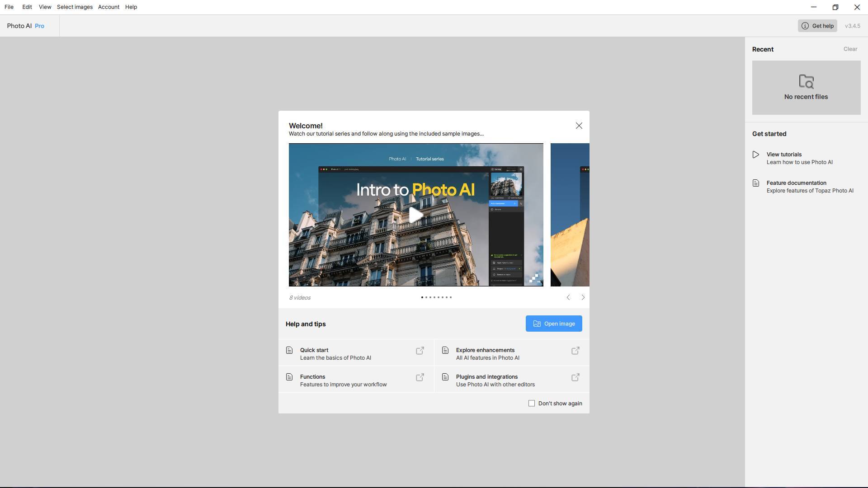Viewport: 868px width, 488px height.
Task: Open Plugins and integrations help article
Action: pyautogui.click(x=512, y=380)
